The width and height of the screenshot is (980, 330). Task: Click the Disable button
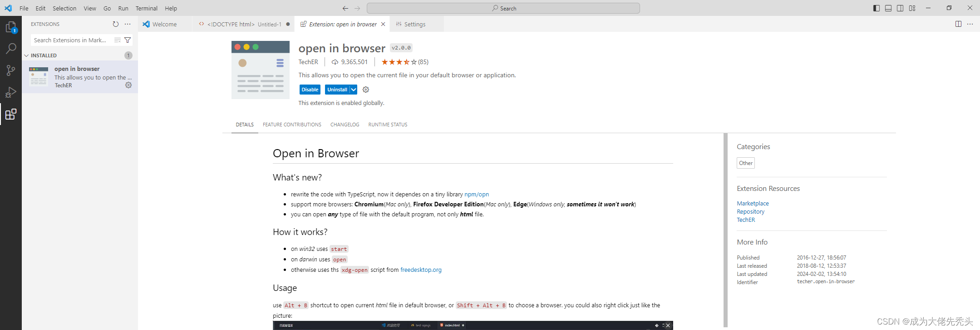(310, 90)
